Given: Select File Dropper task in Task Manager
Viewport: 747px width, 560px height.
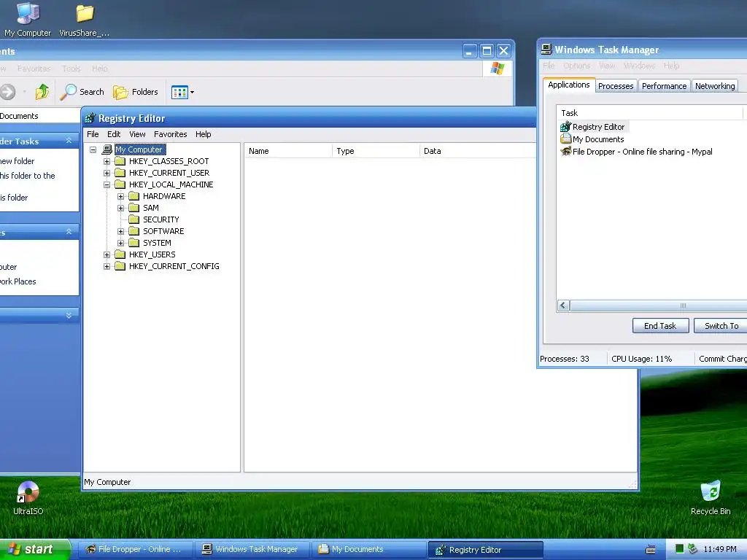Looking at the screenshot, I should tap(636, 152).
